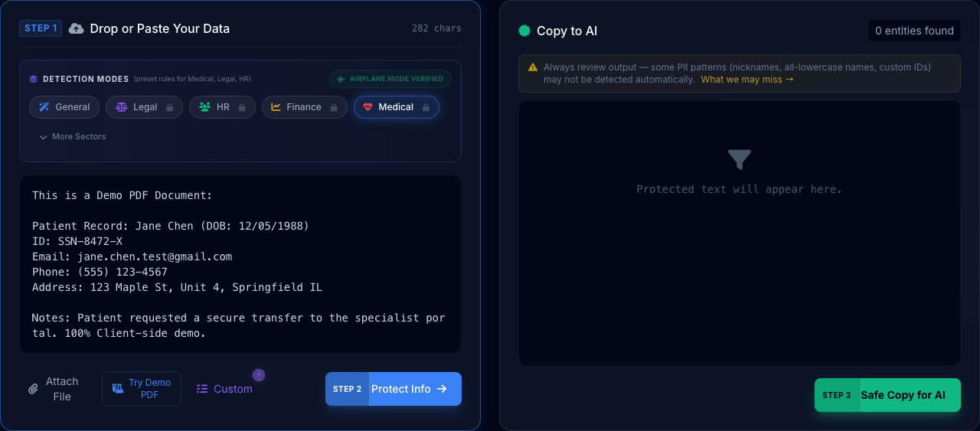Click the green gear icon by Copy to AI

(524, 31)
